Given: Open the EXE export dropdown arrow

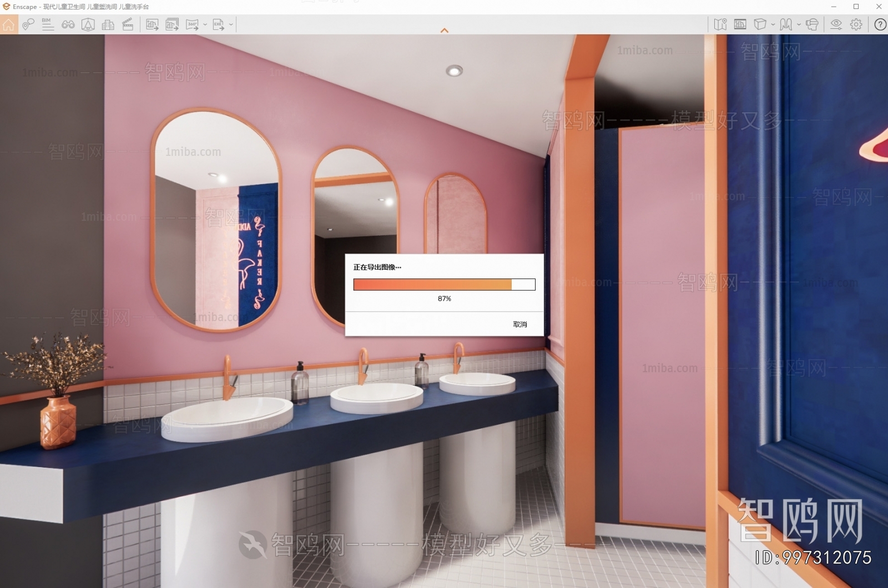Looking at the screenshot, I should [x=230, y=24].
